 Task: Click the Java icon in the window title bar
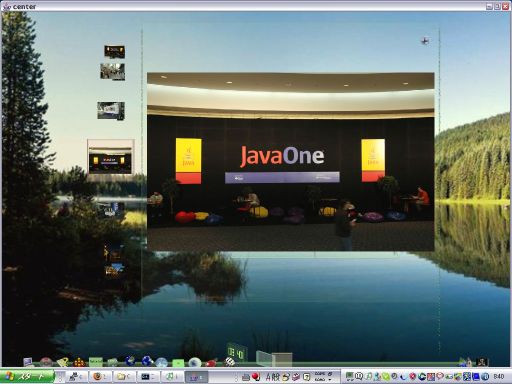[6, 7]
